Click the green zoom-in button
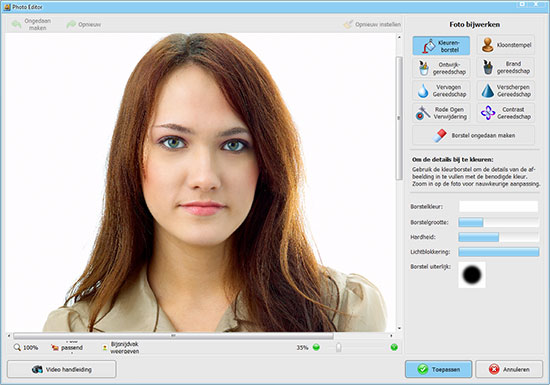Screen dimensions: 550x385 point(394,347)
